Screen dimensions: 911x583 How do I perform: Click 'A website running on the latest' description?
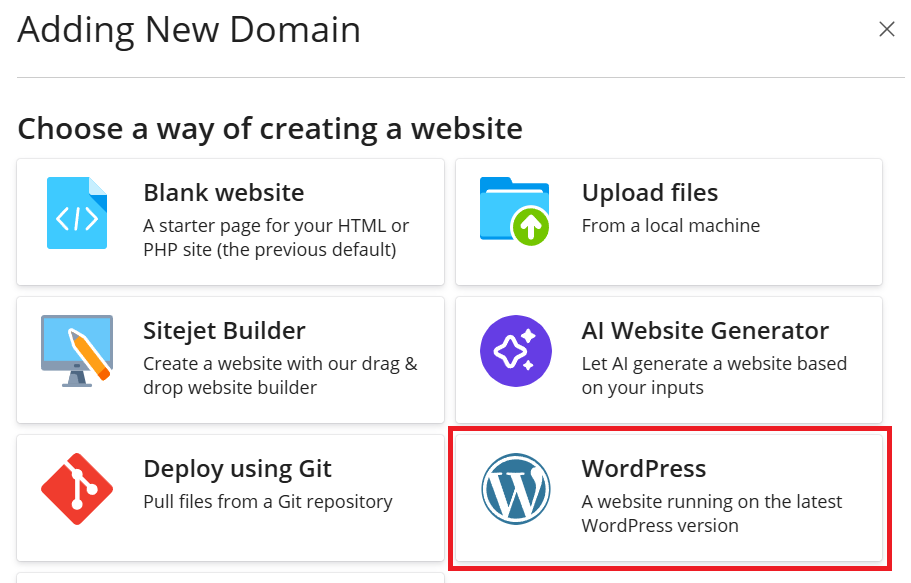712,513
